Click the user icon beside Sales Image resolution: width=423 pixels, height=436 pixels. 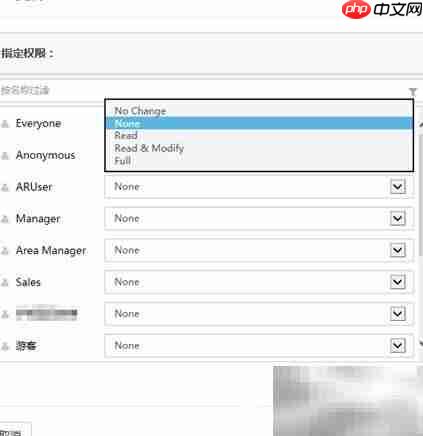[x=5, y=283]
